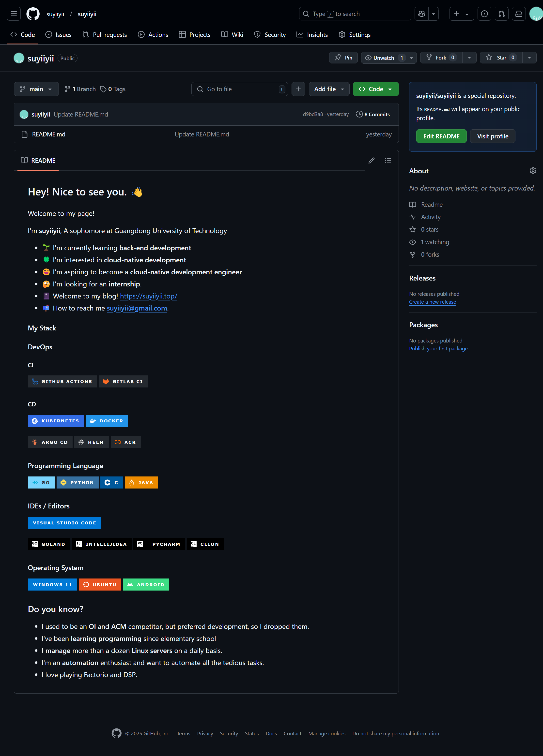This screenshot has width=543, height=756.
Task: Click the pencil edit README icon
Action: (371, 161)
